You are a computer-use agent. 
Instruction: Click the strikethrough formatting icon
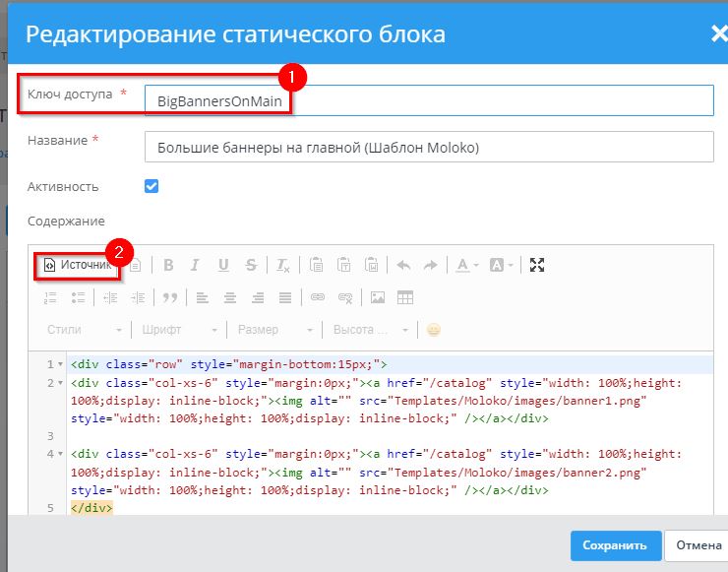[251, 265]
